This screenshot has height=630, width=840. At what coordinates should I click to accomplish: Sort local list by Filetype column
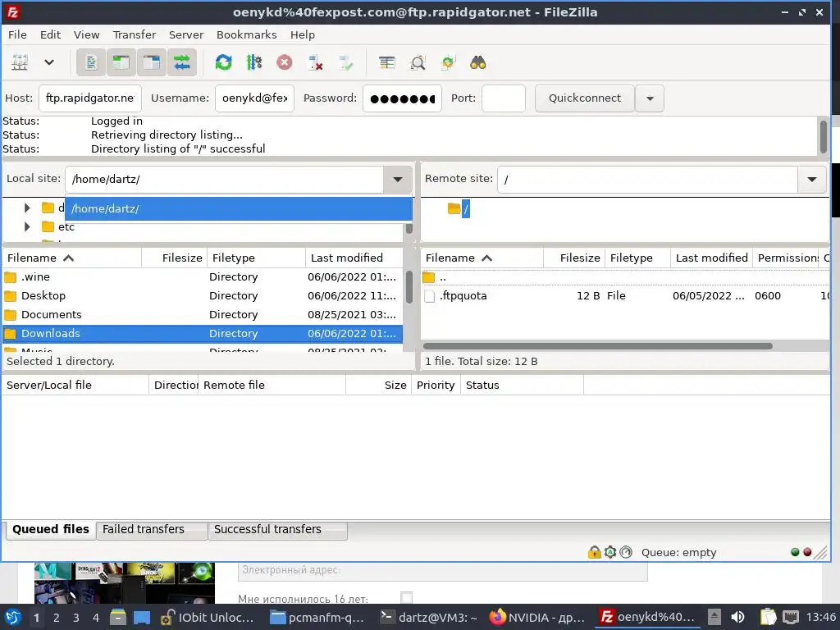[x=256, y=258]
